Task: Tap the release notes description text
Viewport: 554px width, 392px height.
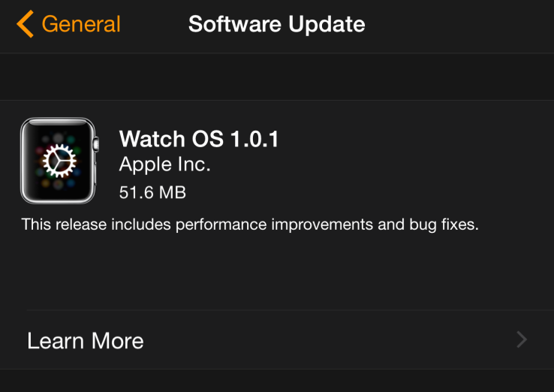Action: click(x=249, y=225)
